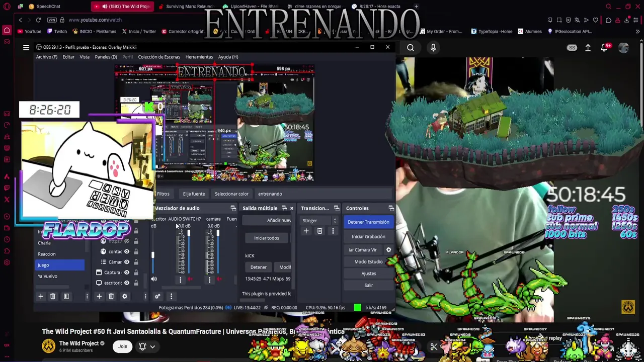Viewport: 644px width, 362px height.
Task: Click YouTube search magnifier icon
Action: pos(411,48)
